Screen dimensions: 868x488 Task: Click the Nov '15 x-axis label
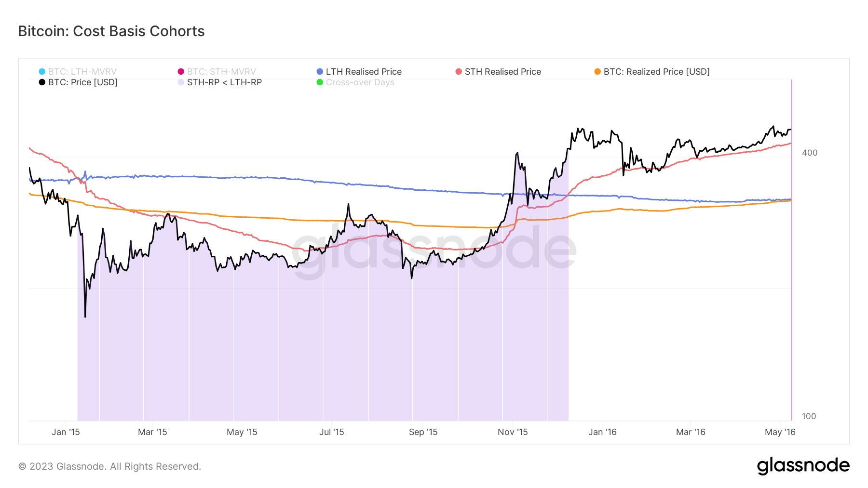tap(513, 432)
